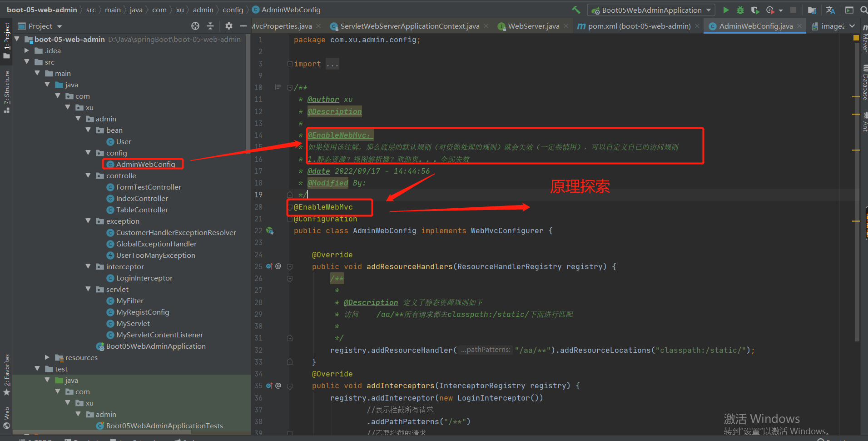
Task: Collapse the servlet package
Action: [x=88, y=289]
